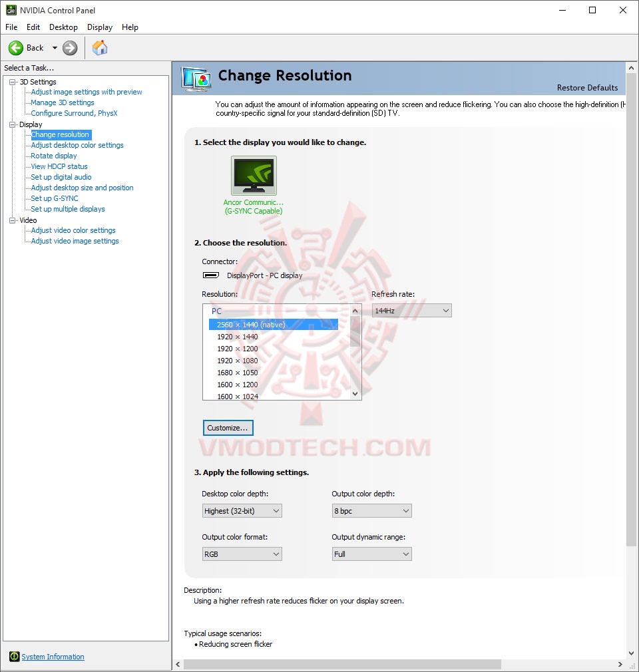Open the Output color format dropdown

point(242,554)
